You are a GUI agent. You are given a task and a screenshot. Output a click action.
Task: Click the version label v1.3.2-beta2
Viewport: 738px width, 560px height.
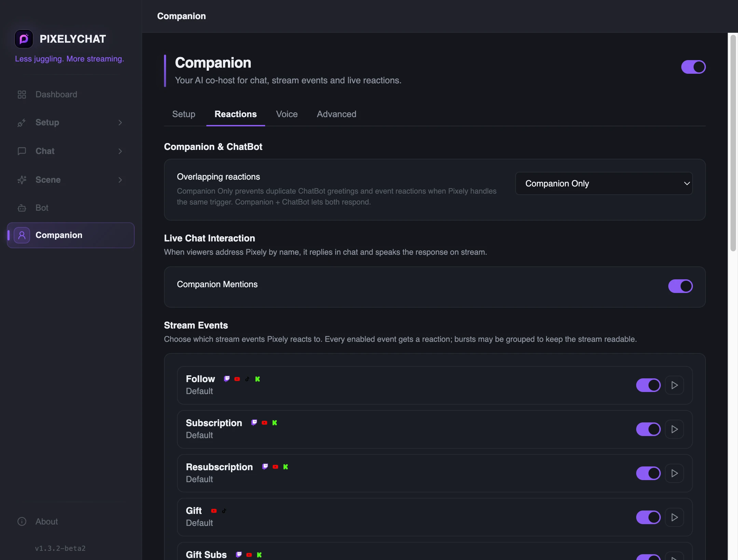60,548
